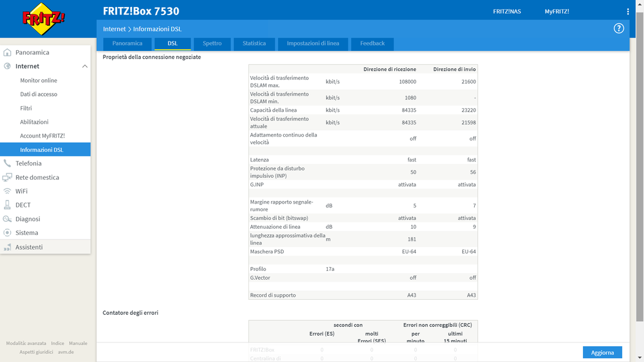The width and height of the screenshot is (644, 362).
Task: Click the Sistema icon in sidebar
Action: [x=8, y=233]
